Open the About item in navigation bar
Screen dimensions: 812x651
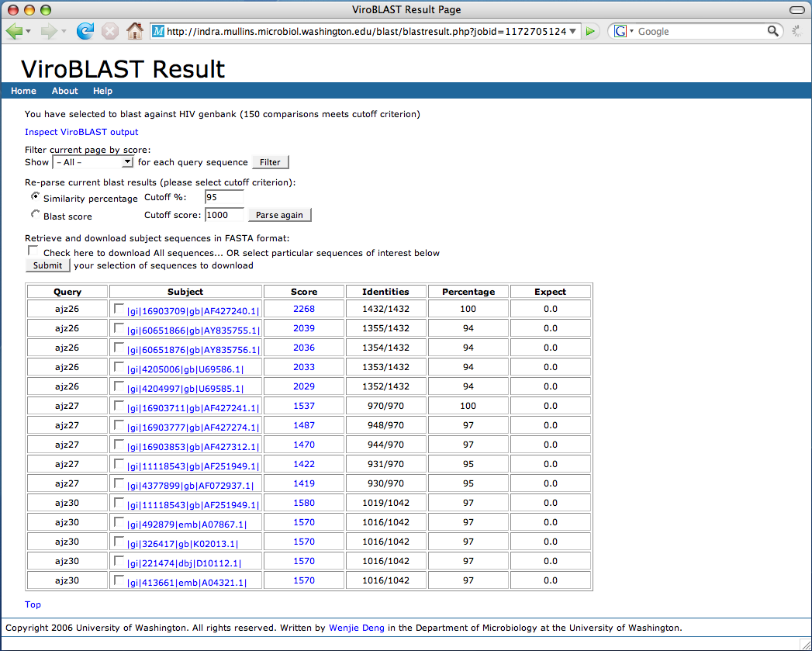64,91
